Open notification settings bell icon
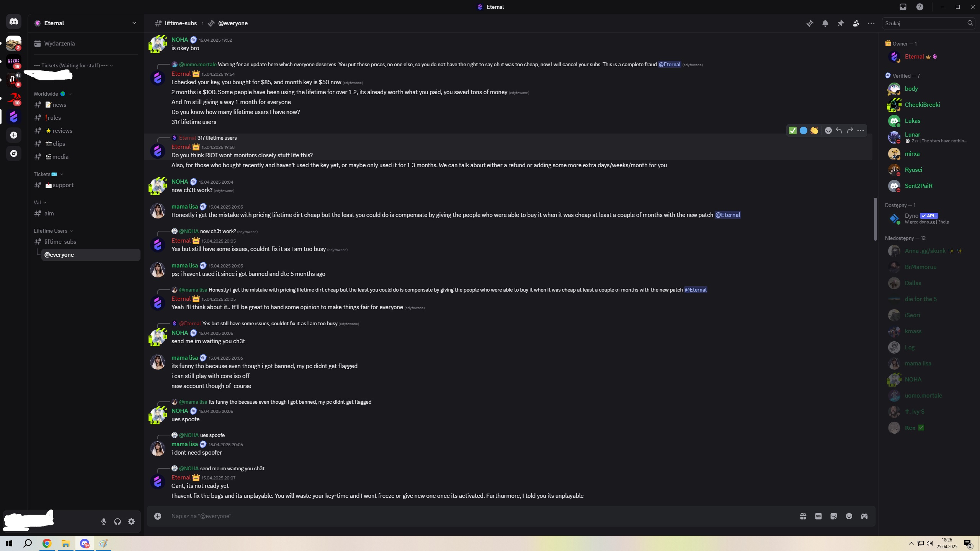Screen dimensions: 980x551 pos(825,23)
